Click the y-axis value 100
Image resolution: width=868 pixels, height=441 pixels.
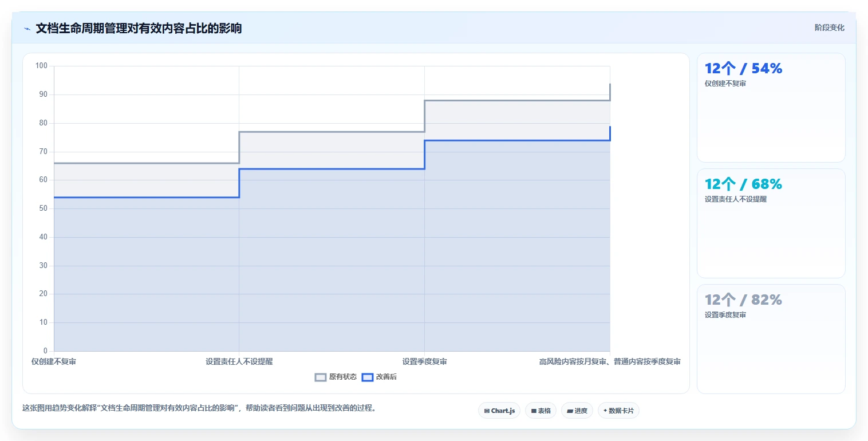41,66
